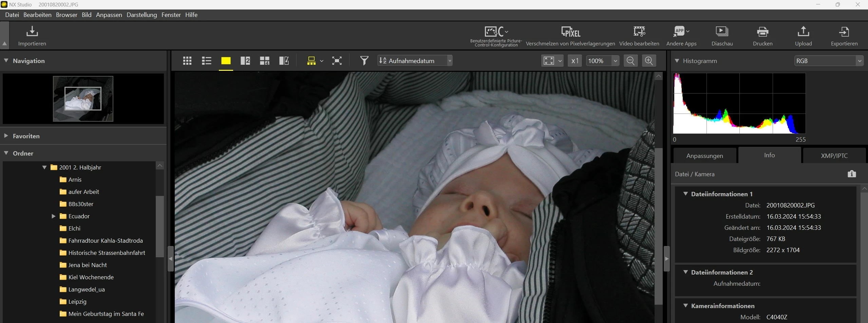
Task: Click the Upload icon
Action: coord(803,32)
